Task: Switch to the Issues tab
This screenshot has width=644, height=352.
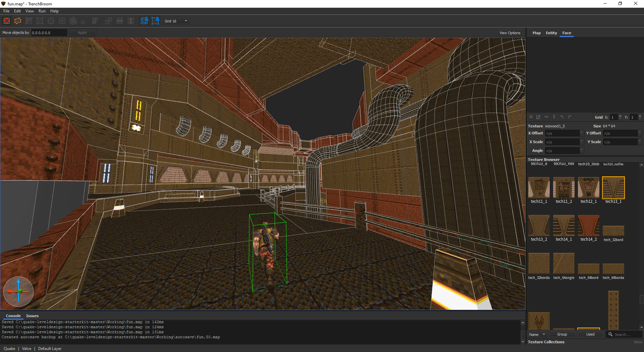Action: coord(32,316)
